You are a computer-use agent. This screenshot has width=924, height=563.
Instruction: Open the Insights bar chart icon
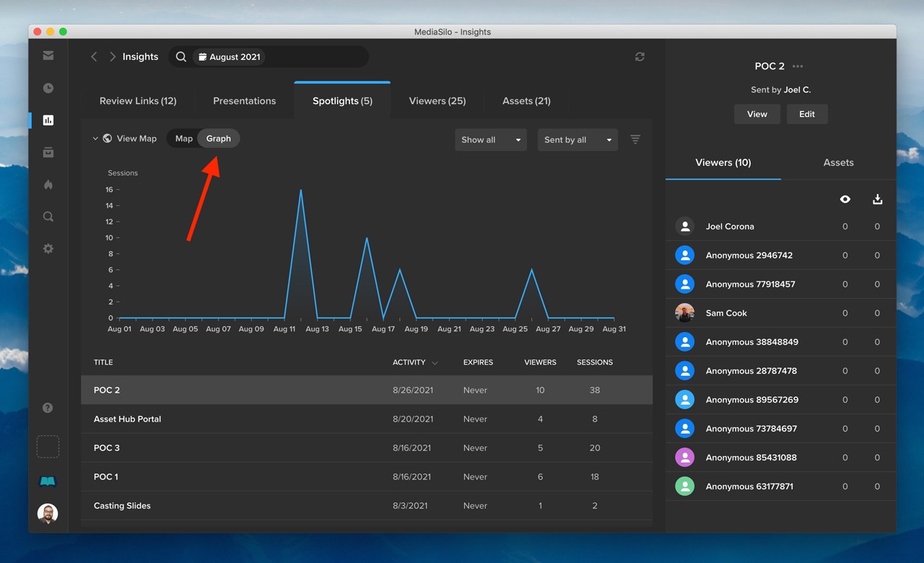tap(48, 120)
